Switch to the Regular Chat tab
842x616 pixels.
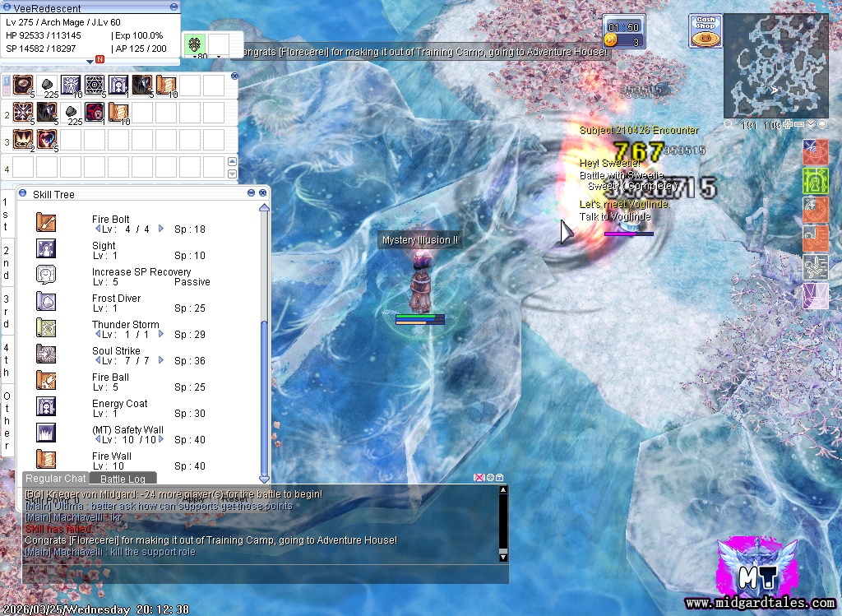pyautogui.click(x=55, y=478)
